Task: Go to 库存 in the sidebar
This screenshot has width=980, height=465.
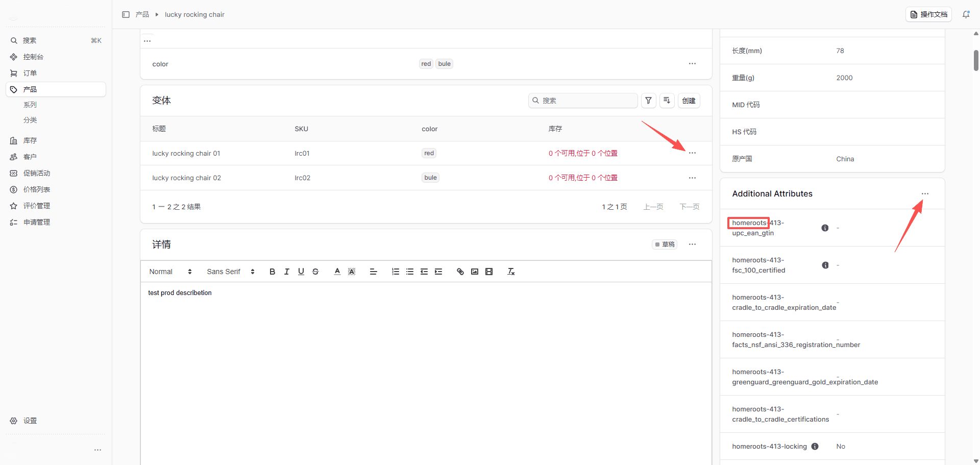Action: pyautogui.click(x=30, y=140)
